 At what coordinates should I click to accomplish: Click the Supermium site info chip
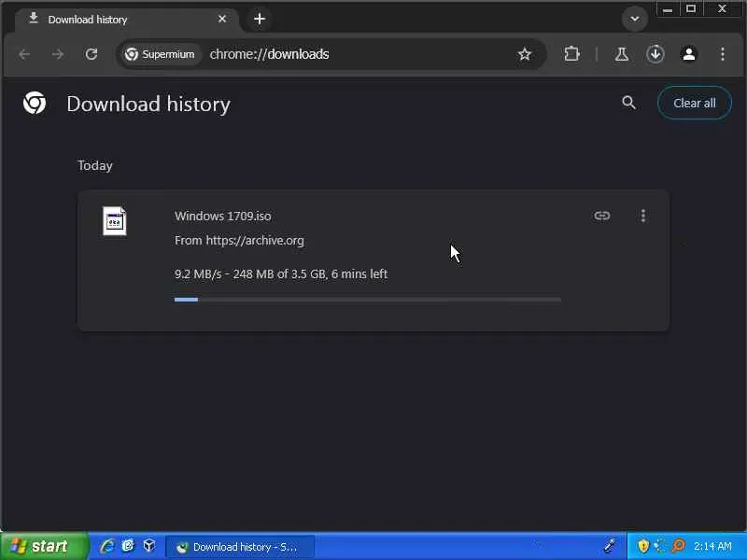click(160, 54)
